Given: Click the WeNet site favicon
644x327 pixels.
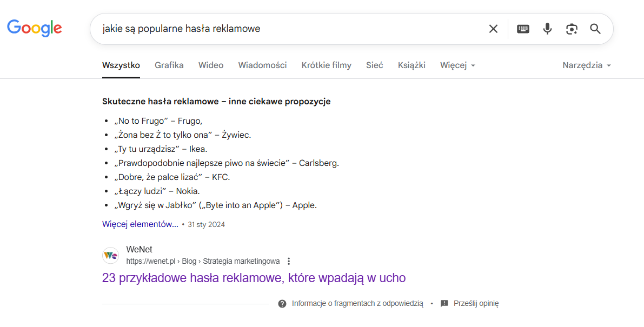Looking at the screenshot, I should (x=110, y=255).
